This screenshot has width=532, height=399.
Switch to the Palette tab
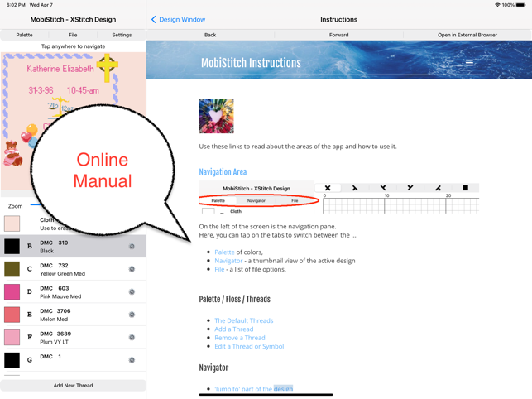pos(25,35)
